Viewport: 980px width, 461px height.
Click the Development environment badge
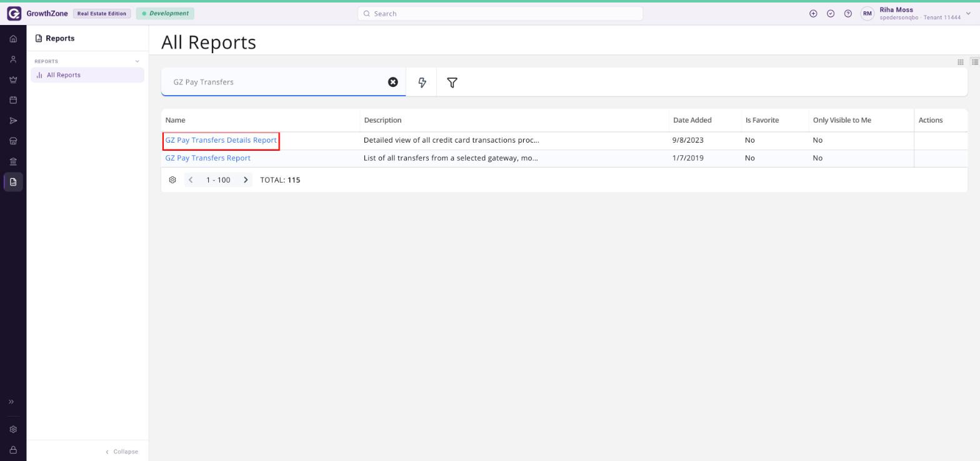click(165, 13)
